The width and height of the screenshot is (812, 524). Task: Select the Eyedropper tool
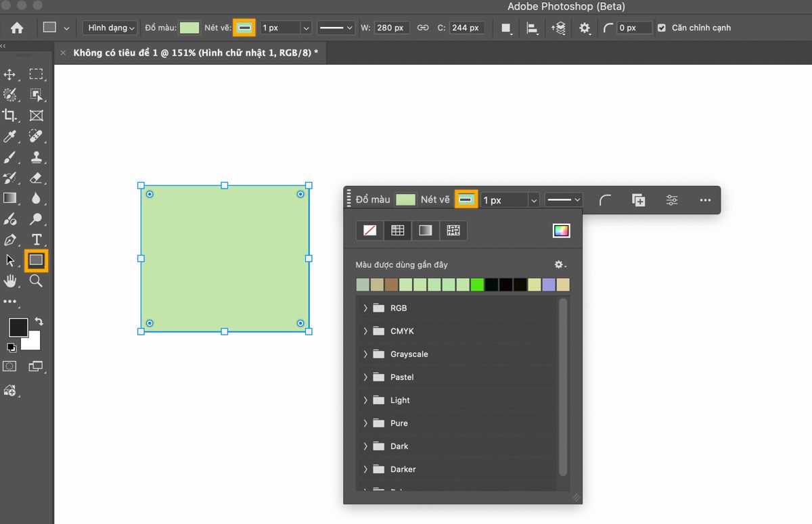10,137
